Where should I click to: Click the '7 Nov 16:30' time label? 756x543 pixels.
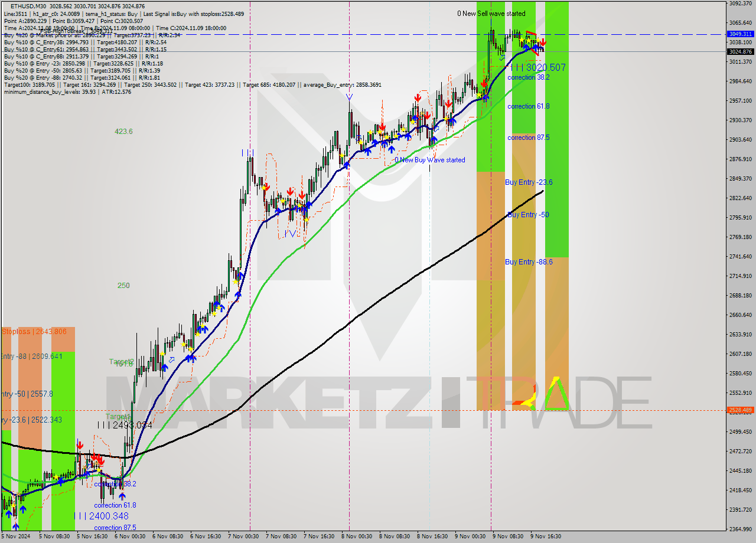click(319, 537)
